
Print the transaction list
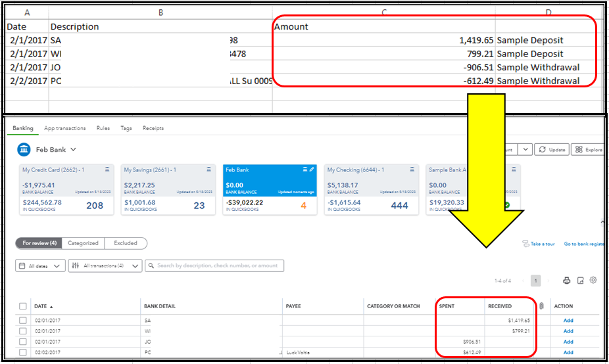[x=567, y=281]
